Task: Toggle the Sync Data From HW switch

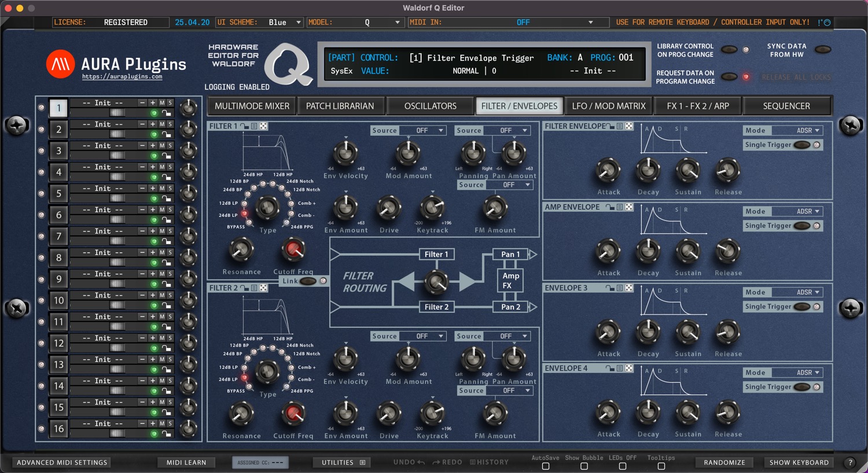Action: point(823,50)
